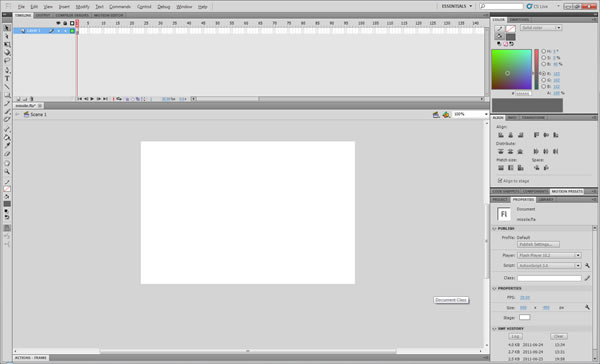Viewport: 600px width, 364px height.
Task: Select the Selection arrow tool
Action: tap(7, 28)
